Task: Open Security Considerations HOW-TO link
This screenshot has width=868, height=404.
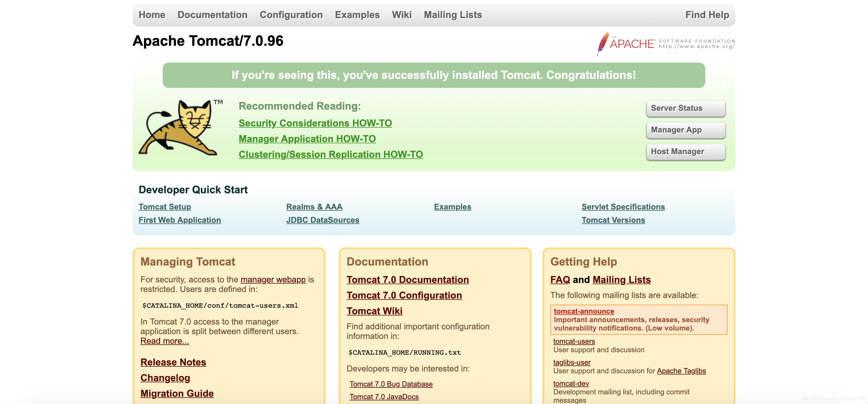Action: point(315,123)
